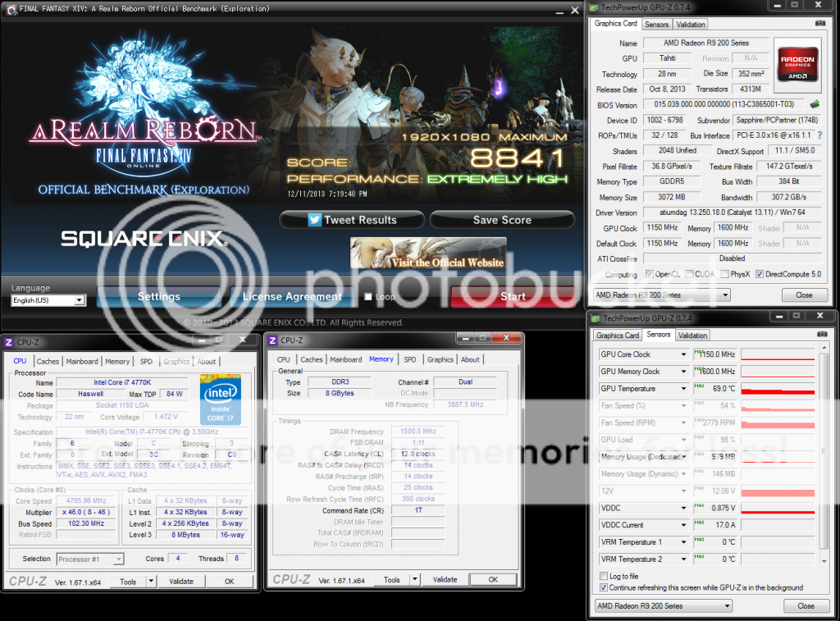Enable the Log to file checkbox
Image resolution: width=840 pixels, height=621 pixels.
click(605, 577)
